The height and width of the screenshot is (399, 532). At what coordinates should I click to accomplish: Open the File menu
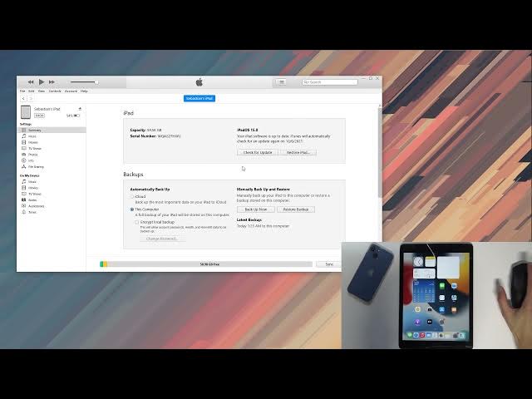[22, 91]
